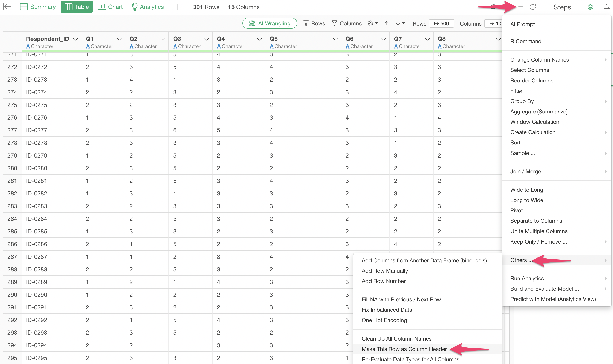The width and height of the screenshot is (613, 364).
Task: Select Make This Row as Column Header
Action: (404, 349)
